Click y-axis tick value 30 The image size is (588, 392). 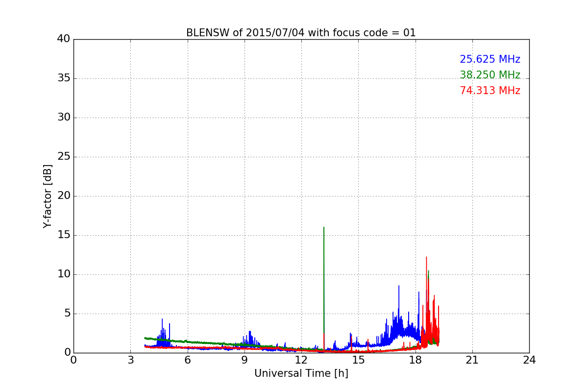64,118
